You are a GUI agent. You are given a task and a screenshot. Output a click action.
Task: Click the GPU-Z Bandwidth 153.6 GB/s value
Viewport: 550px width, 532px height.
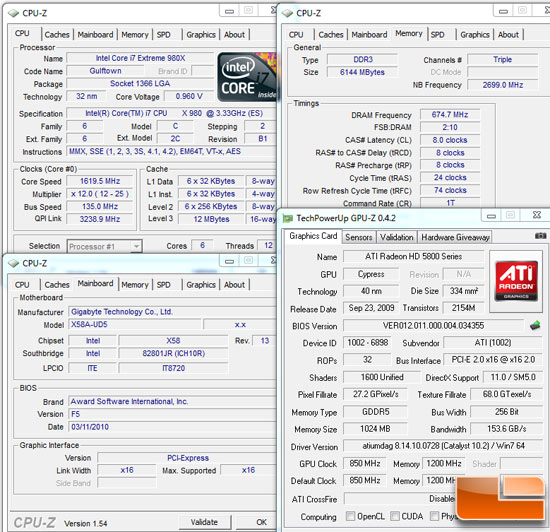click(x=507, y=429)
